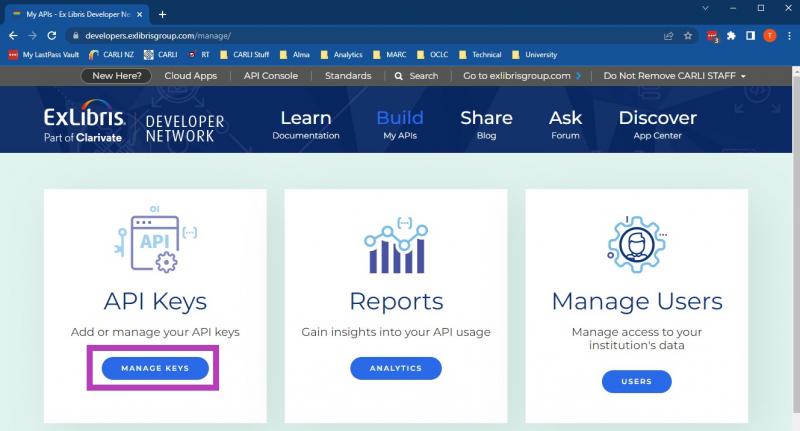Click the API Keys illustration icon
This screenshot has height=431, width=800.
pos(155,239)
